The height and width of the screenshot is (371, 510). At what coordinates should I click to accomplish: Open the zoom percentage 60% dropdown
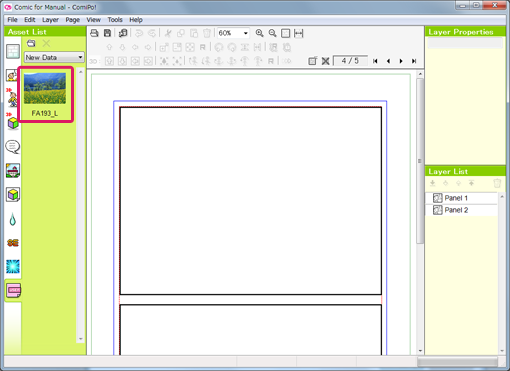coord(233,33)
